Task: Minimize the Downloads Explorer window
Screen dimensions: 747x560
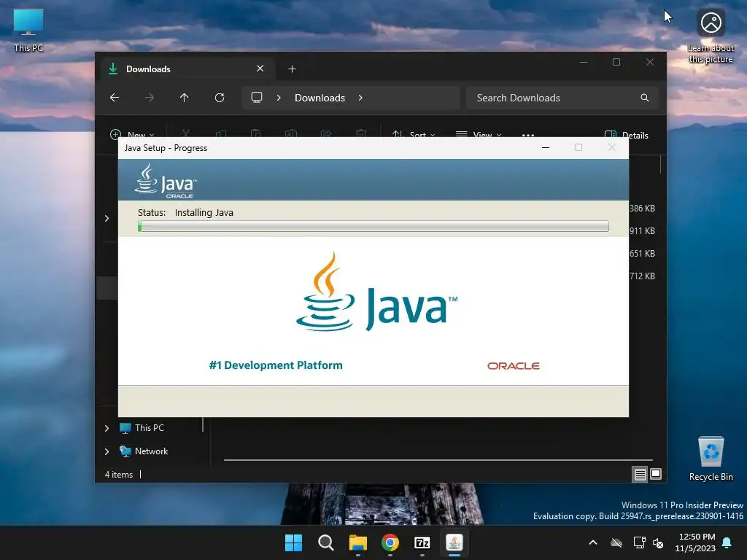Action: point(584,63)
